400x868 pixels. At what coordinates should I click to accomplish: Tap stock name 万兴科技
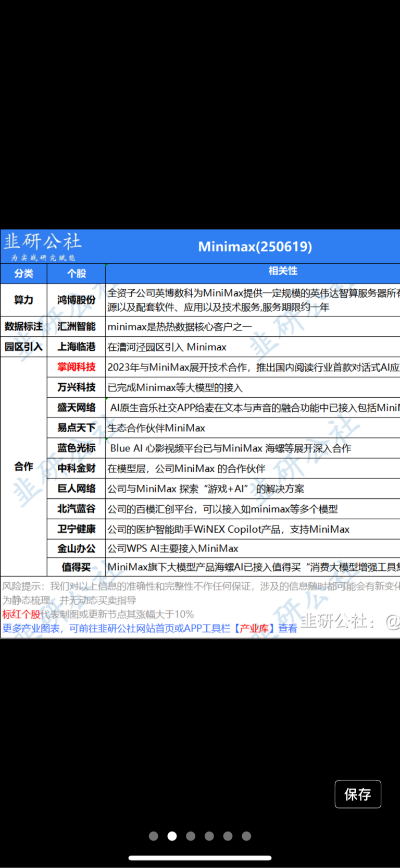[x=77, y=387]
